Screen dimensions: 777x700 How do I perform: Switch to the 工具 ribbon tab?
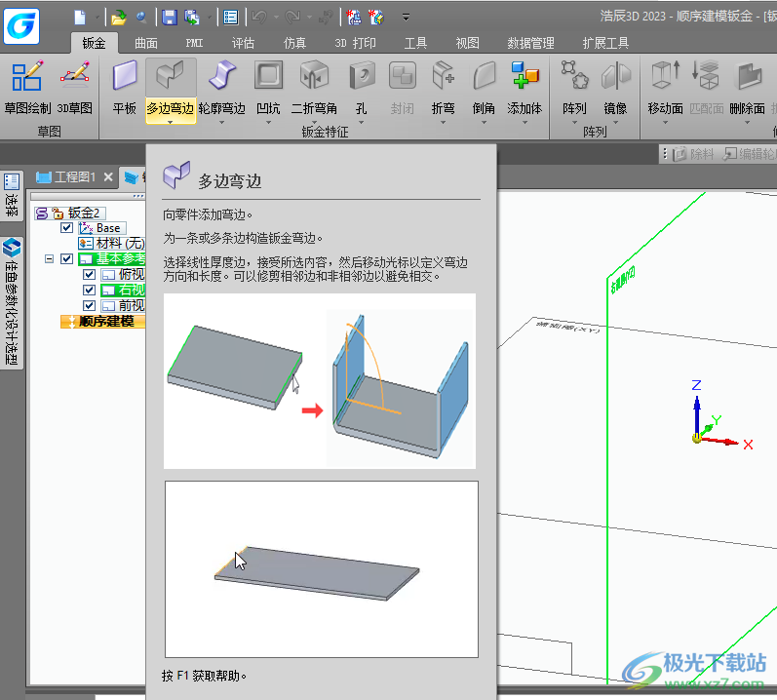pyautogui.click(x=415, y=43)
